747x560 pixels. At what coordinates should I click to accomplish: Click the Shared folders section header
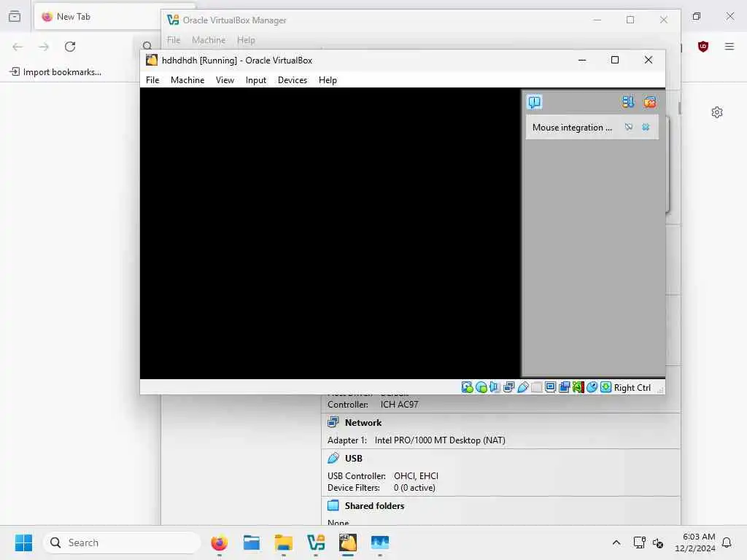tap(374, 506)
